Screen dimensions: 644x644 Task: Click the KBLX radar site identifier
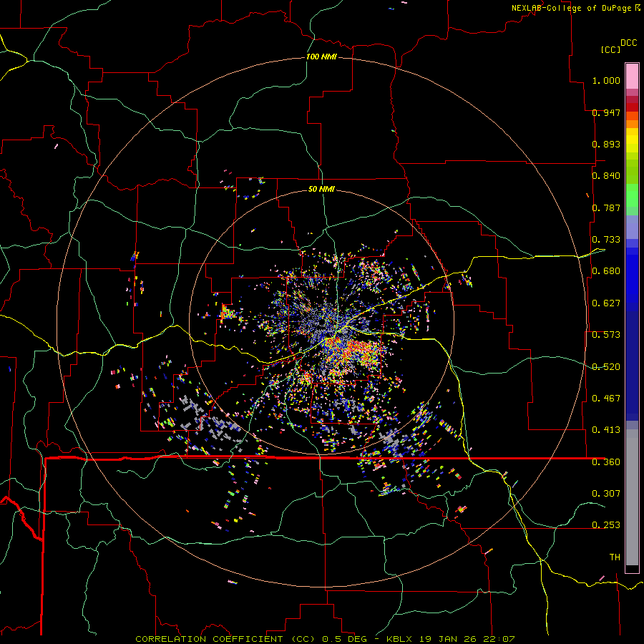pos(399,639)
